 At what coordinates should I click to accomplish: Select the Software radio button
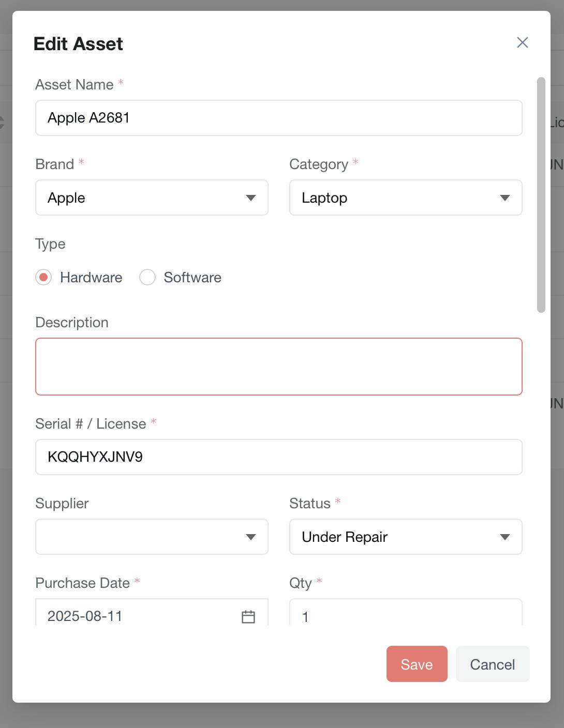click(x=147, y=278)
